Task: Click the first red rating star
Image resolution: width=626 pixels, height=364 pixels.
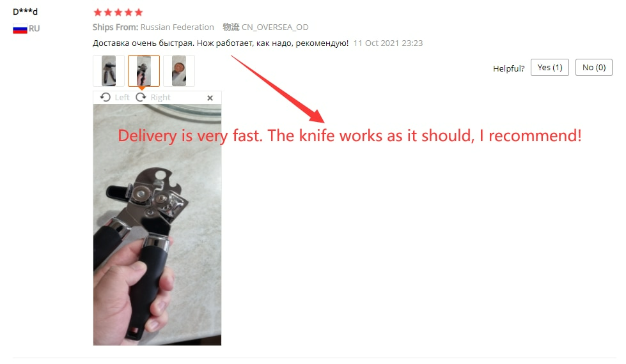Action: (x=98, y=12)
